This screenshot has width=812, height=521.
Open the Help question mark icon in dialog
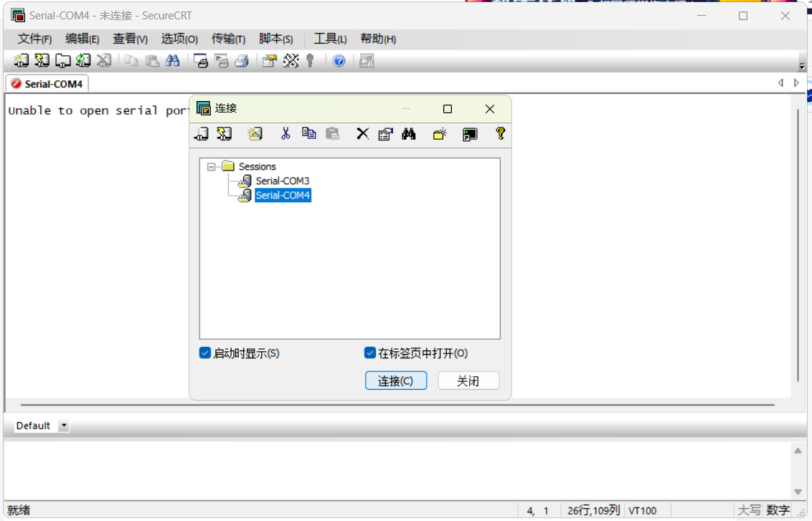coord(500,133)
